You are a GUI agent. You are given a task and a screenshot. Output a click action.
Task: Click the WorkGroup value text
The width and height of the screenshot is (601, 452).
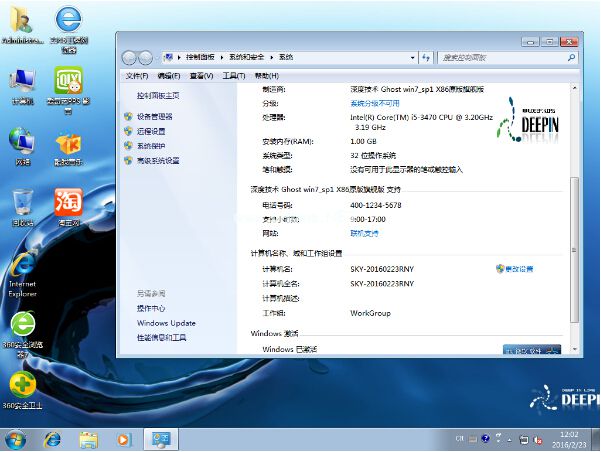(x=370, y=313)
